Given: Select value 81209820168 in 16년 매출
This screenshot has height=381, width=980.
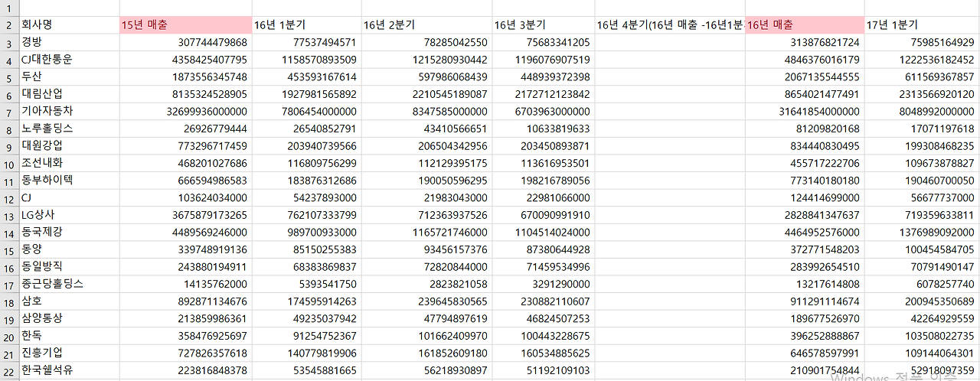Looking at the screenshot, I should (805, 129).
